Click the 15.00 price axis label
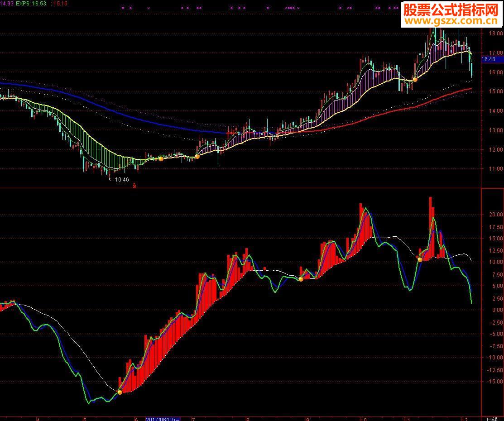The image size is (504, 421). 495,91
